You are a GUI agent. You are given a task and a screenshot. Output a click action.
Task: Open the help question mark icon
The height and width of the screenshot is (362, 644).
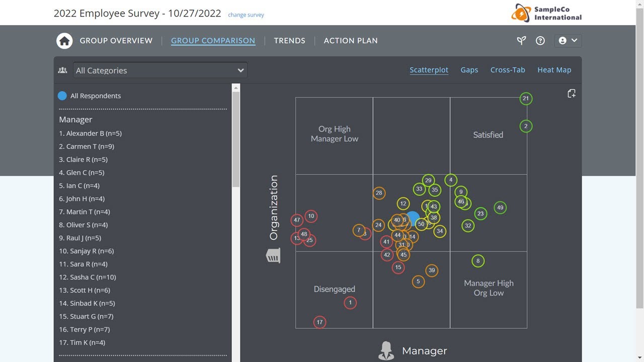click(x=540, y=41)
